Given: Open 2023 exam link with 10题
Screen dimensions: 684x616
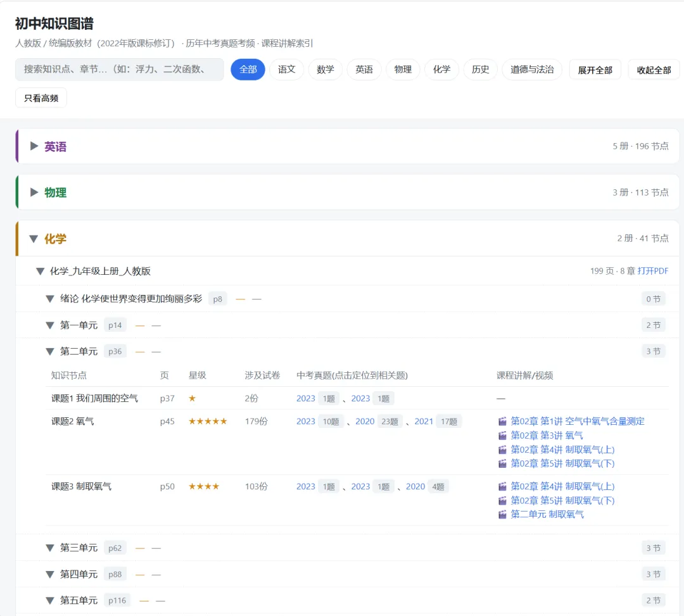Looking at the screenshot, I should [x=306, y=421].
